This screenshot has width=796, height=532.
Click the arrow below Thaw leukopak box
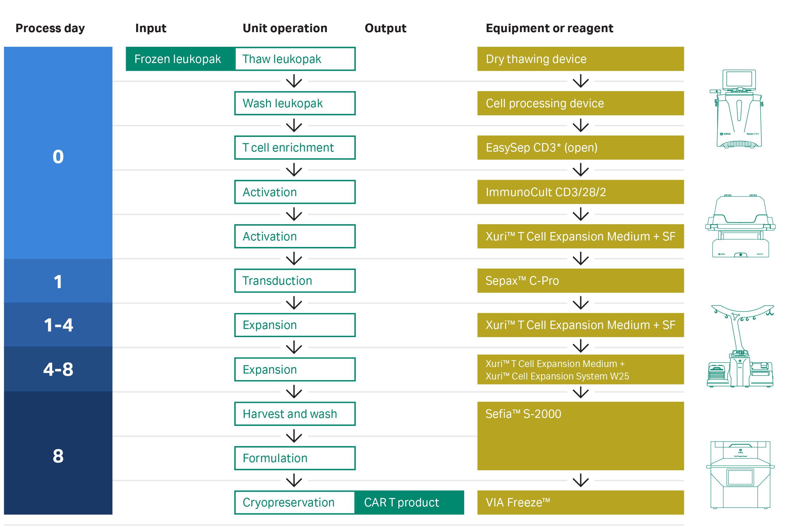click(294, 81)
